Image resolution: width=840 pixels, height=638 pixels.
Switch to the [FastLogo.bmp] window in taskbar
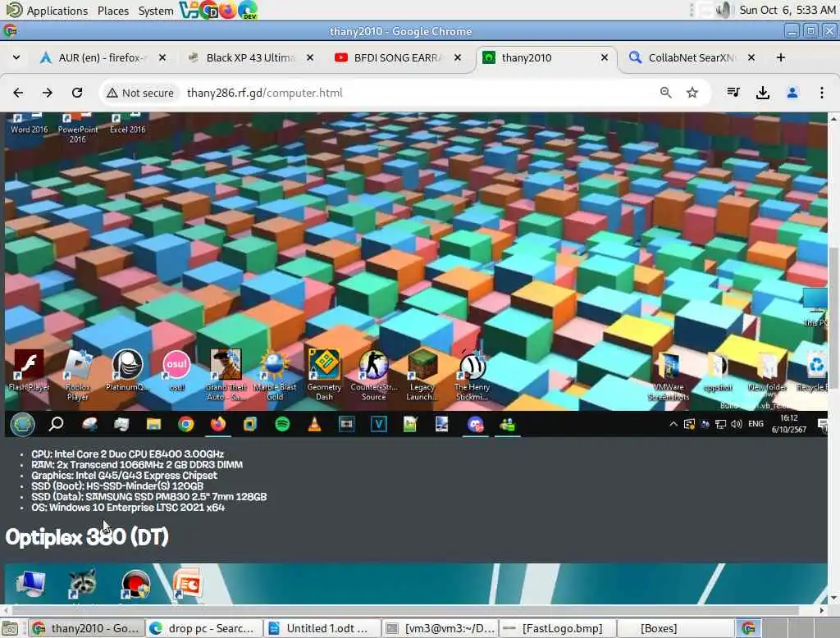pyautogui.click(x=558, y=628)
